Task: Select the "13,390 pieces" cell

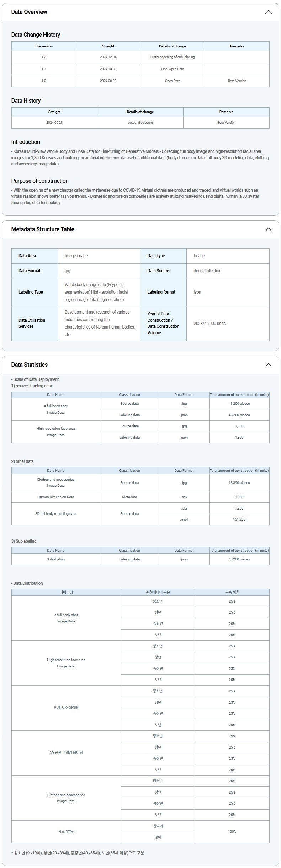Action: (239, 483)
